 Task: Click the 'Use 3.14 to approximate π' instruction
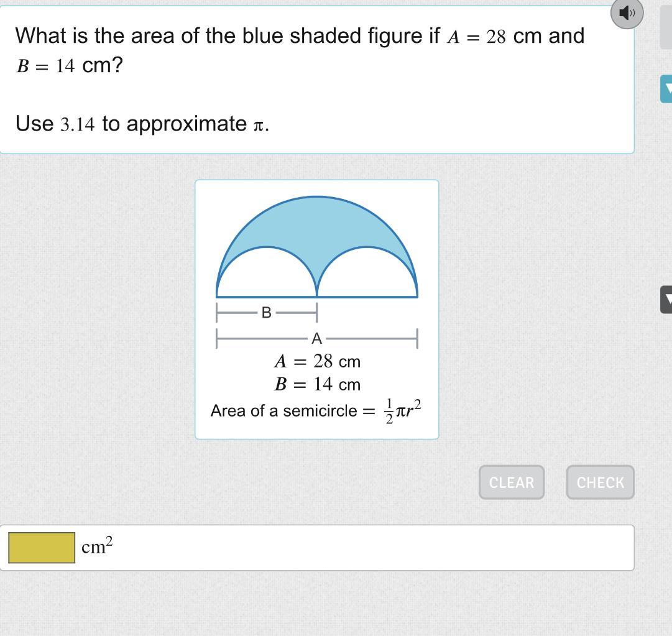point(142,124)
